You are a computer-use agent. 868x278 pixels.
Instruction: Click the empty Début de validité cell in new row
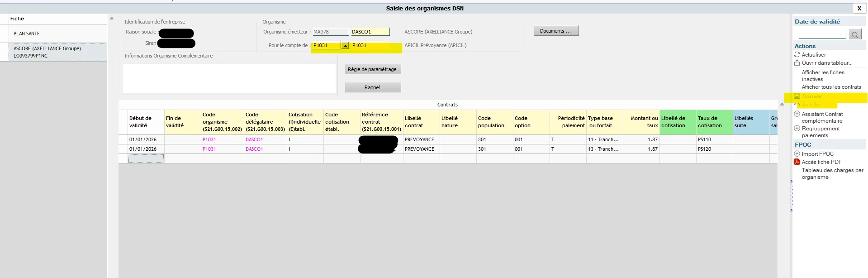pyautogui.click(x=146, y=158)
